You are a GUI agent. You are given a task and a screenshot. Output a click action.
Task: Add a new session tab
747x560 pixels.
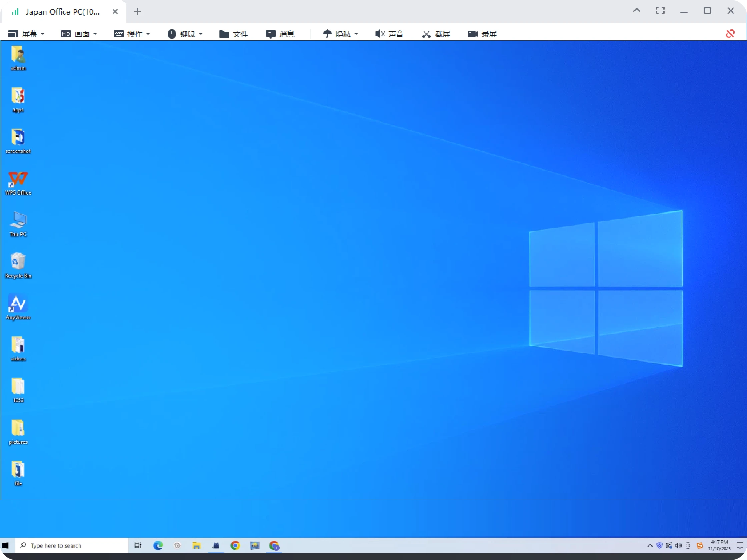pos(137,12)
